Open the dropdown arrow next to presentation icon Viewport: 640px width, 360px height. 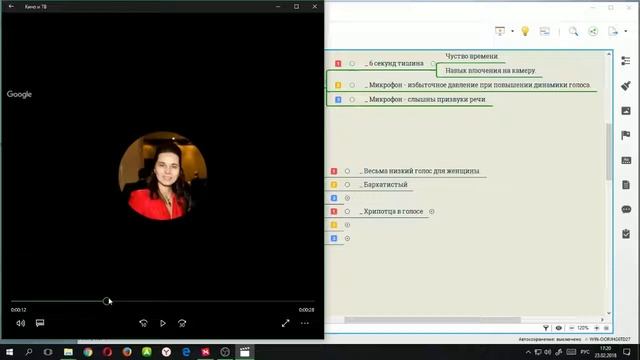click(x=512, y=31)
